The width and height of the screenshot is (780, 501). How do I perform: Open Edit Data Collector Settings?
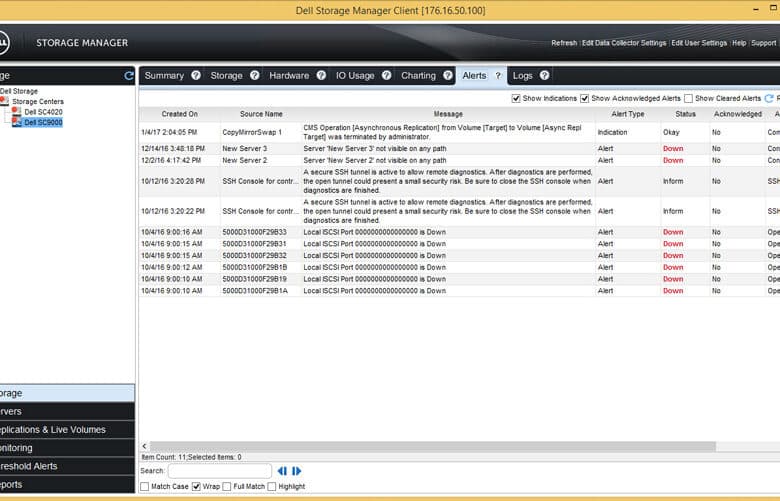click(624, 43)
